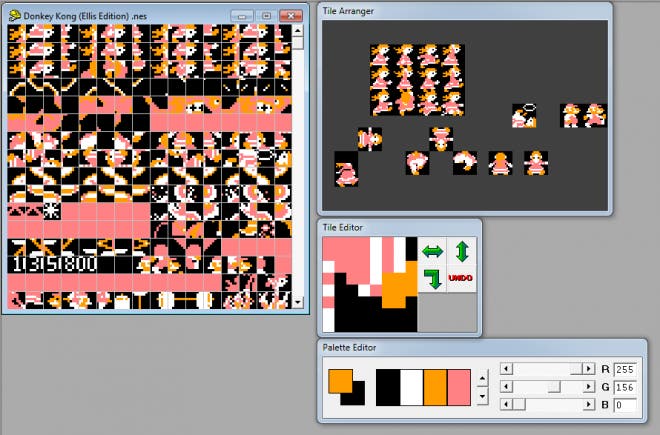This screenshot has width=660, height=435.
Task: Click the orange foreground color box
Action: coord(340,381)
